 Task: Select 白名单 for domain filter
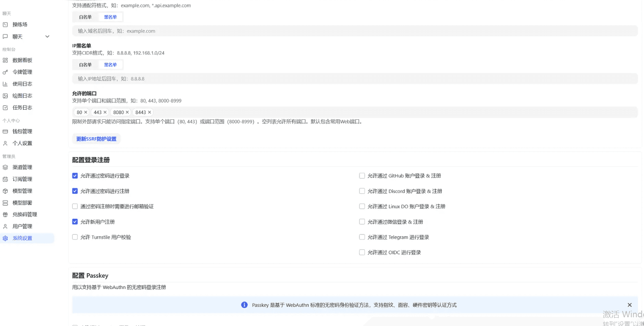coord(85,17)
